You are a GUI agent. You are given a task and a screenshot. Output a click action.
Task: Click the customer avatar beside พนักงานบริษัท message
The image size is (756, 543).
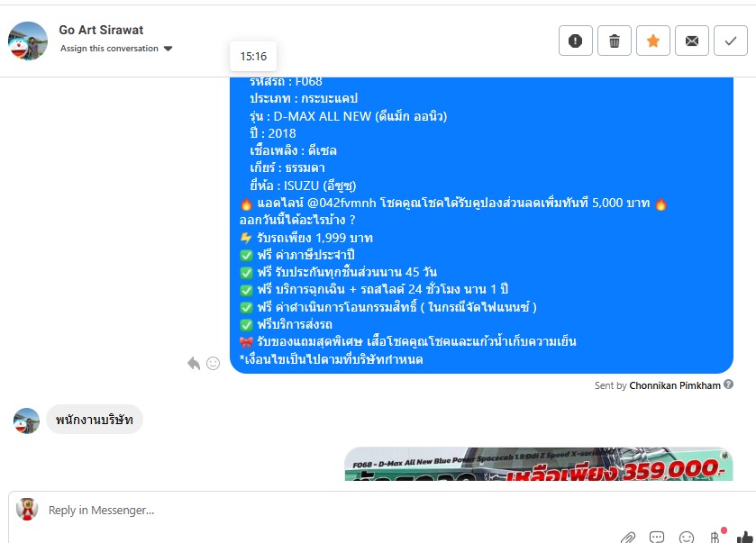26,421
